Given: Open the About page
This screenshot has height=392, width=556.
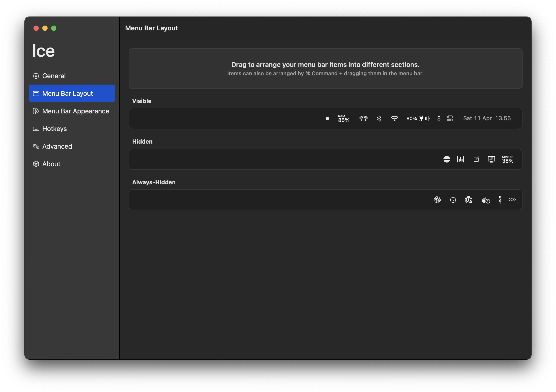Looking at the screenshot, I should 51,164.
